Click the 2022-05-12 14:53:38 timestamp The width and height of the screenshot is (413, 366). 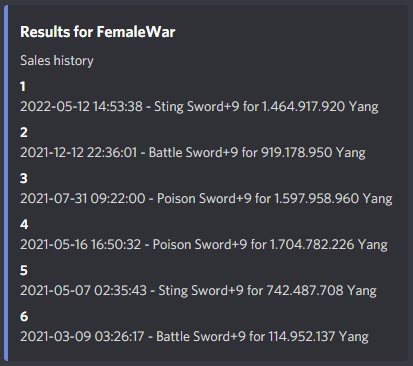tap(81, 107)
